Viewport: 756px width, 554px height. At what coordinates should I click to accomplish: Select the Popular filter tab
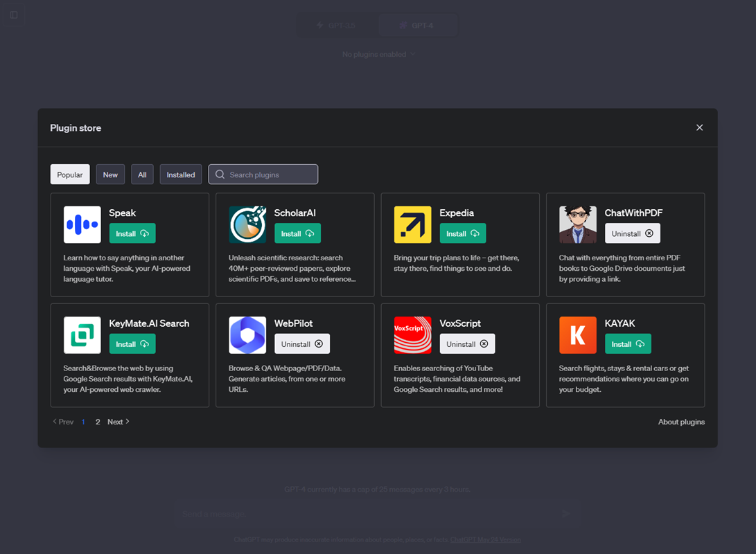70,175
